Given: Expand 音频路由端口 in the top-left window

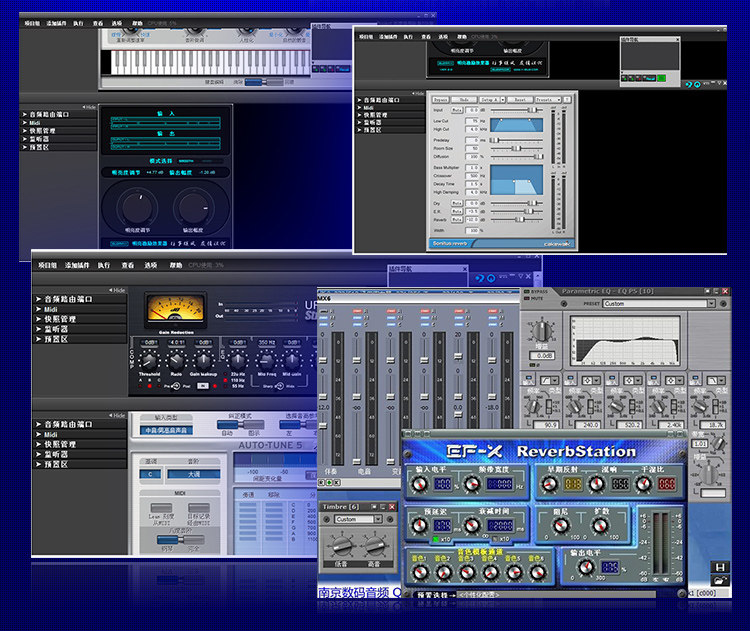Looking at the screenshot, I should click(58, 114).
